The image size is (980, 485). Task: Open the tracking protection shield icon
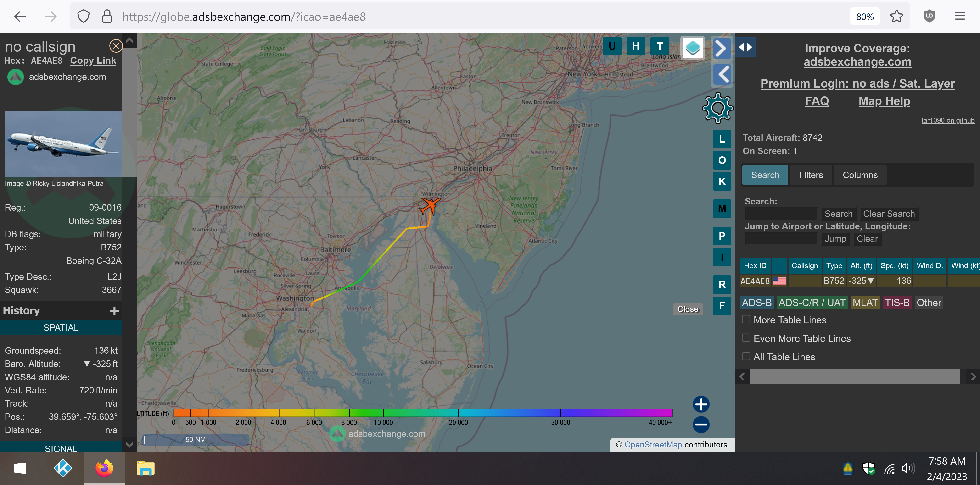83,16
